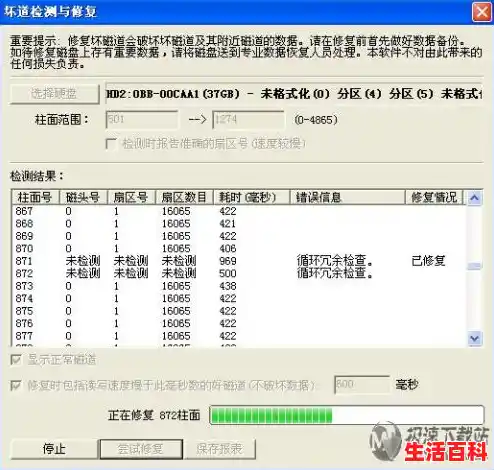Click the end cylinder field showing 1274
The width and height of the screenshot is (494, 470).
click(248, 119)
